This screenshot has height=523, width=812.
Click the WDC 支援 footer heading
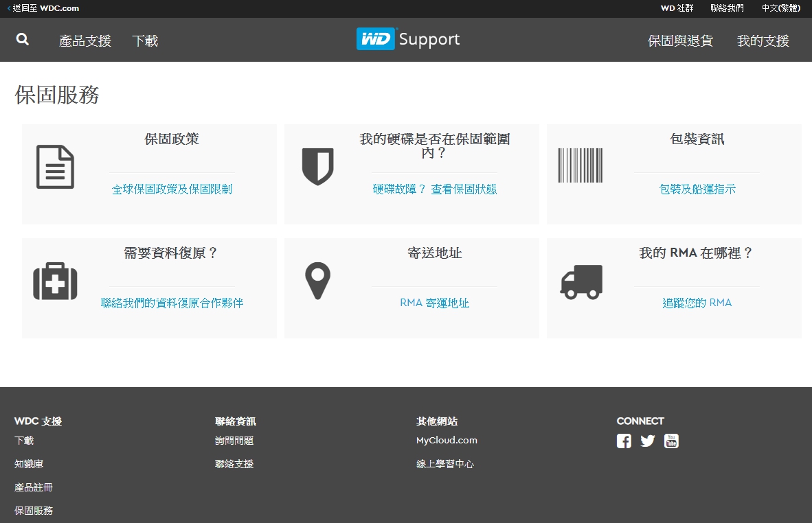point(38,421)
